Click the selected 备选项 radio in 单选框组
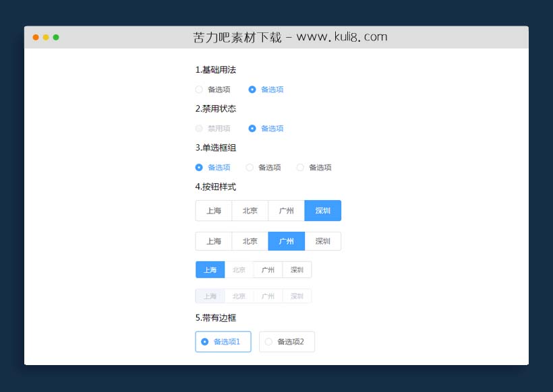Viewport: 553px width, 392px height. click(200, 167)
